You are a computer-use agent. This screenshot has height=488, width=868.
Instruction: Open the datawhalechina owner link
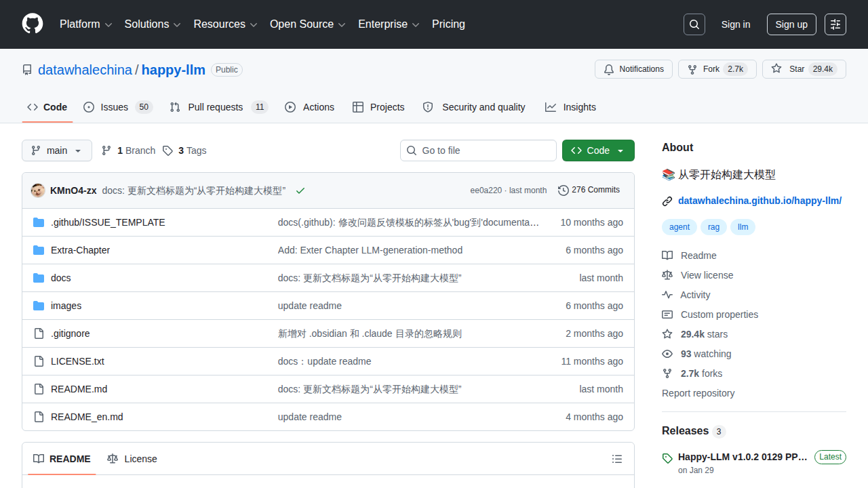click(x=85, y=70)
